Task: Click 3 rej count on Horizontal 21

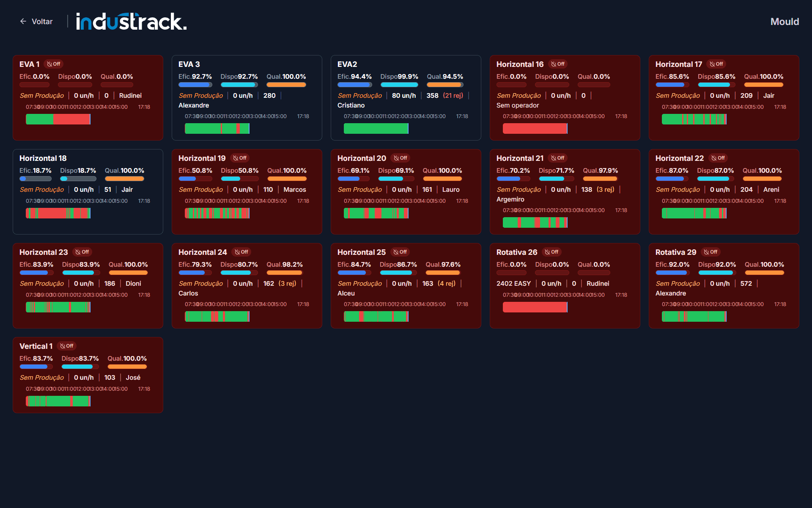Action: coord(605,190)
